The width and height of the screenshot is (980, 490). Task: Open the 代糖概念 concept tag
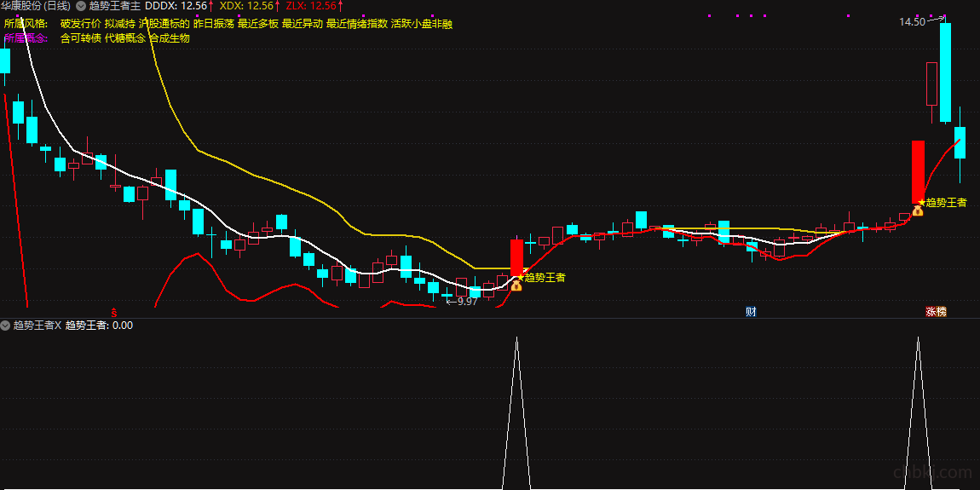click(x=125, y=38)
